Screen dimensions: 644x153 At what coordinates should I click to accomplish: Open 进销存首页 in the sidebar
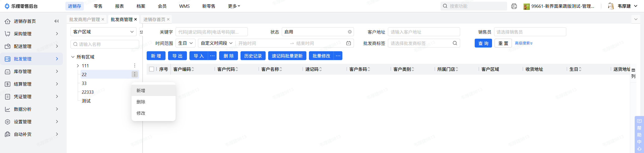pyautogui.click(x=25, y=21)
